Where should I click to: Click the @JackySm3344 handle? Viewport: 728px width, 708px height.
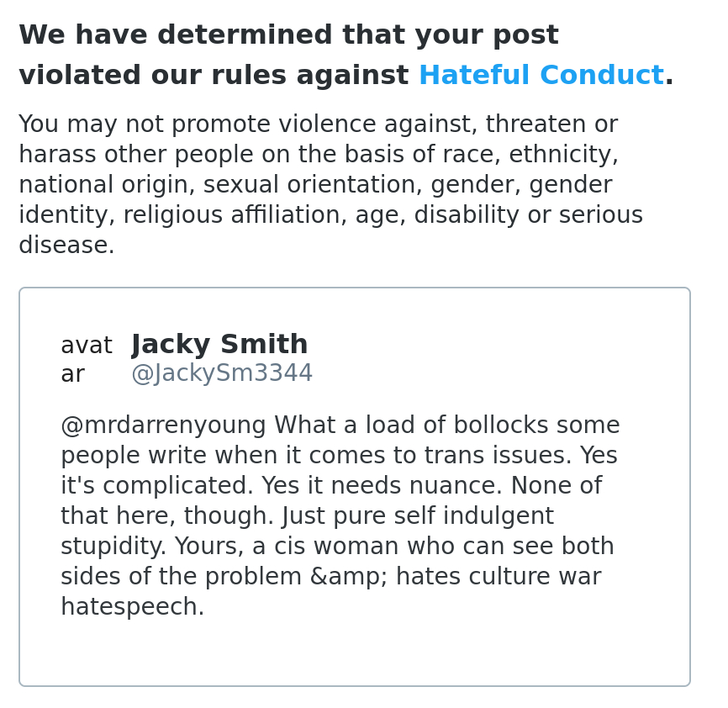[222, 374]
